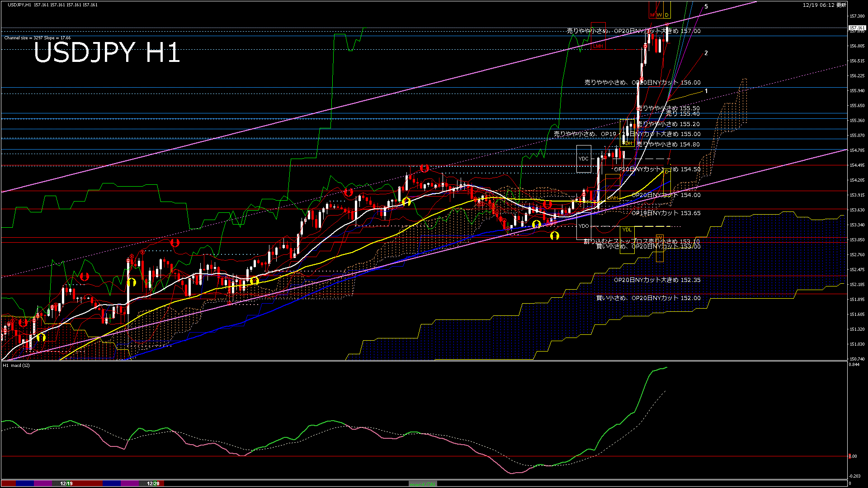868x488 pixels.
Task: Click the OP19 order label ending 155.00
Action: point(627,134)
